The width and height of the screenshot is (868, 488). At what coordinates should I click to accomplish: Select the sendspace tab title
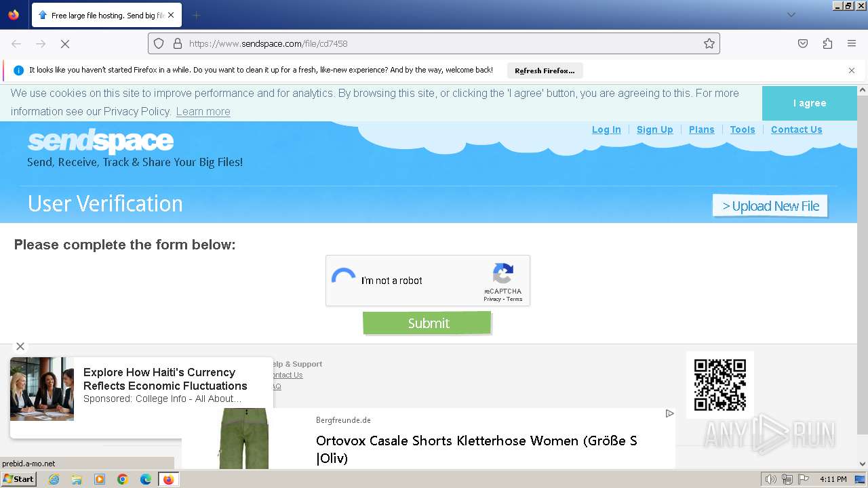[108, 15]
